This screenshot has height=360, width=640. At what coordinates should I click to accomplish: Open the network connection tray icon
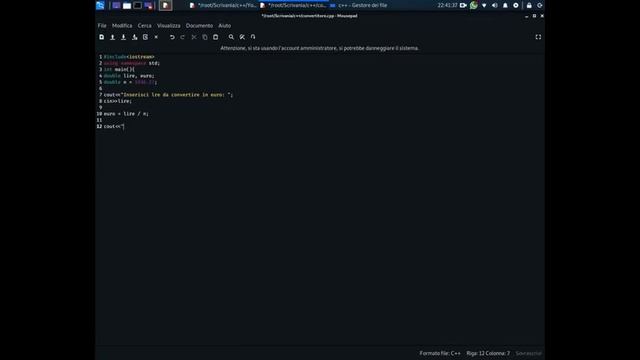[x=484, y=5]
